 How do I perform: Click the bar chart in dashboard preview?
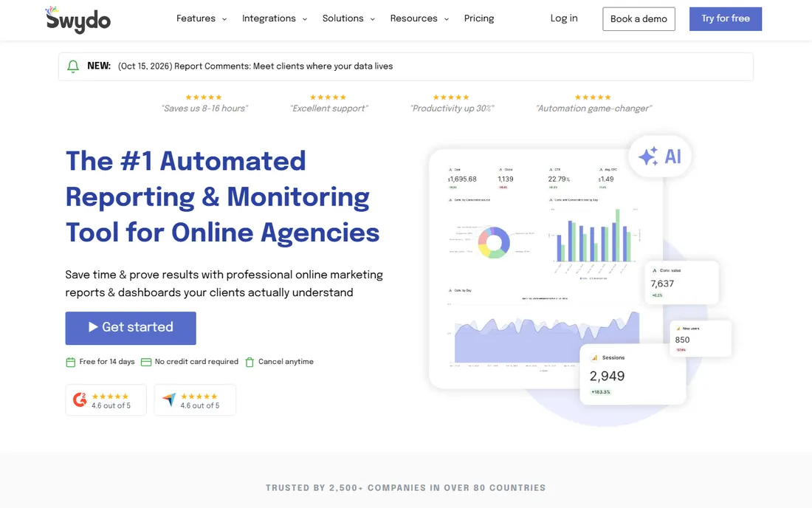594,236
